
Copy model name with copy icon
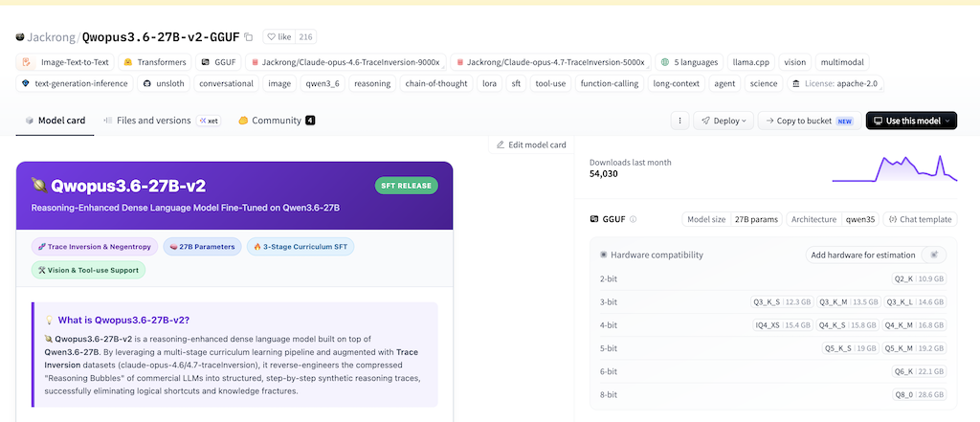click(249, 37)
